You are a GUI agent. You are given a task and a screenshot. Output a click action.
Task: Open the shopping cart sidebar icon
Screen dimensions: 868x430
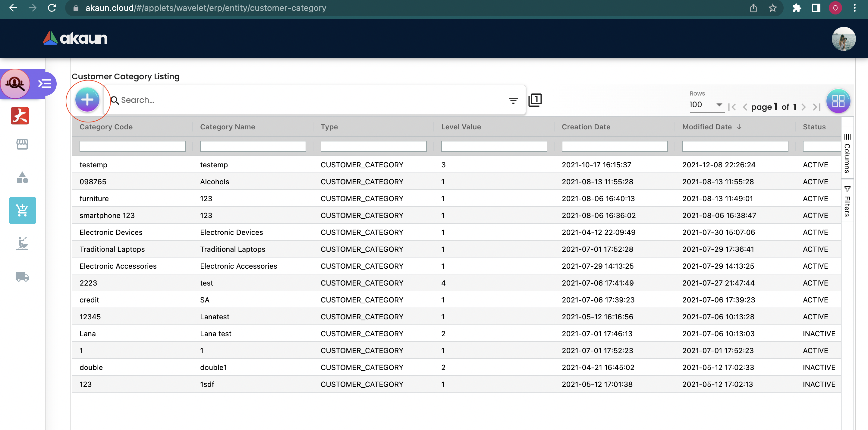point(22,210)
